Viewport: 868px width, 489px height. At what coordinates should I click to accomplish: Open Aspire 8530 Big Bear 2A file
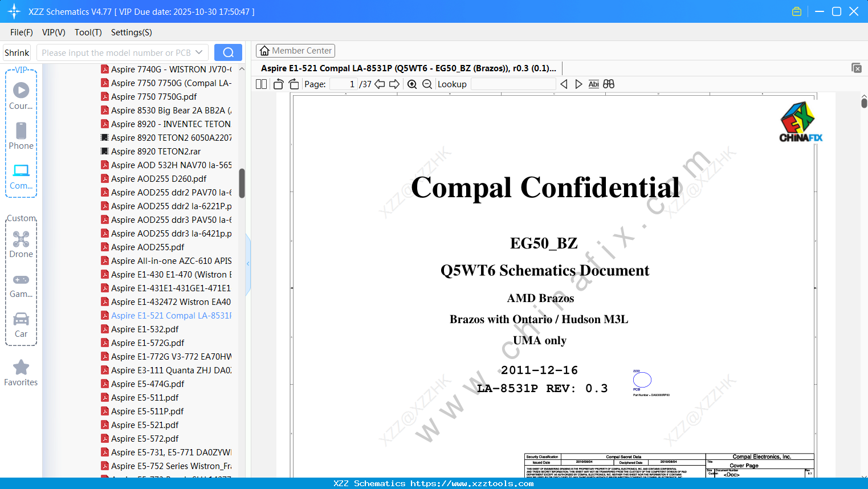[x=166, y=111]
